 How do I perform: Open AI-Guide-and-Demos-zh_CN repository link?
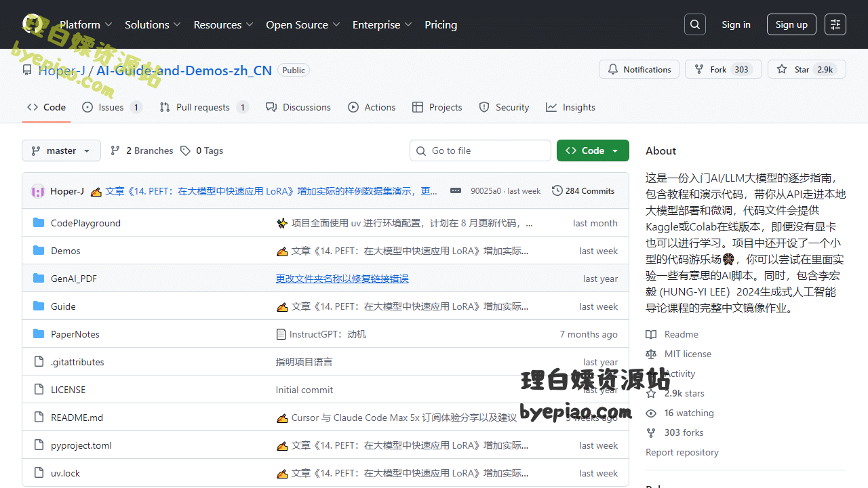(184, 70)
